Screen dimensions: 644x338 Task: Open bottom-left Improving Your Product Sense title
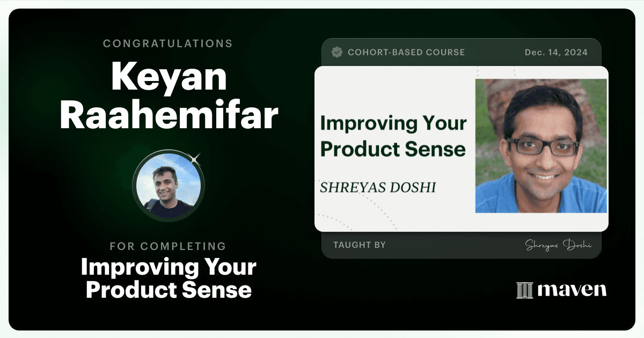(x=169, y=278)
